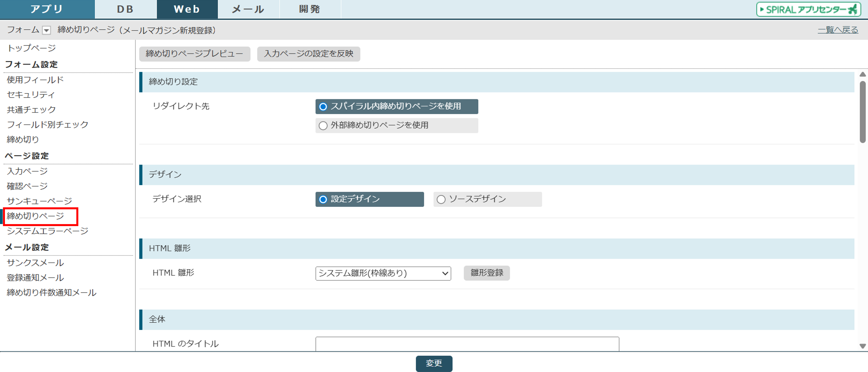The height and width of the screenshot is (372, 868).
Task: Choose ソースデザイン radio option
Action: click(441, 199)
